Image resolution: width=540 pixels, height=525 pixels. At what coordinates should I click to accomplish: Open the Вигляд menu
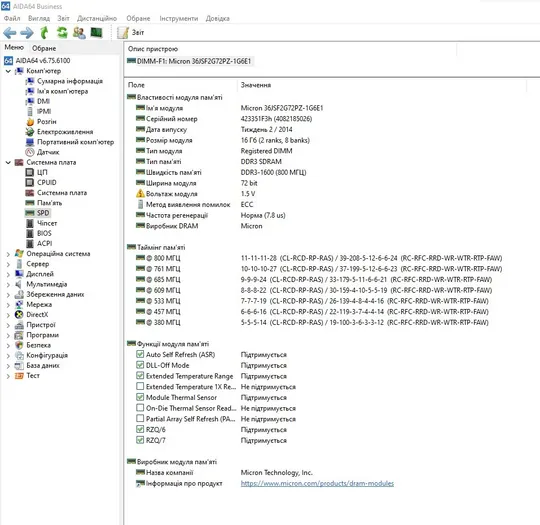tap(39, 18)
